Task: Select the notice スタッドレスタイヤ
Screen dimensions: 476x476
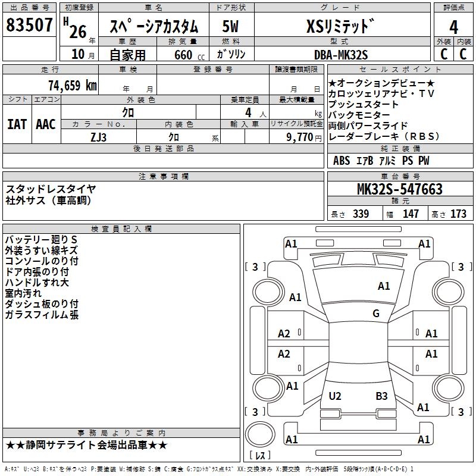Action: click(x=51, y=189)
